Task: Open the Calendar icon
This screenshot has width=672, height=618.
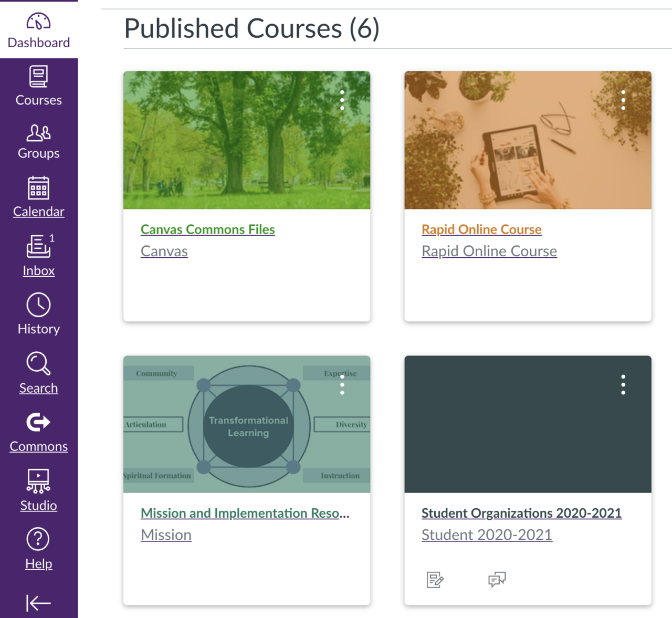Action: (x=38, y=188)
